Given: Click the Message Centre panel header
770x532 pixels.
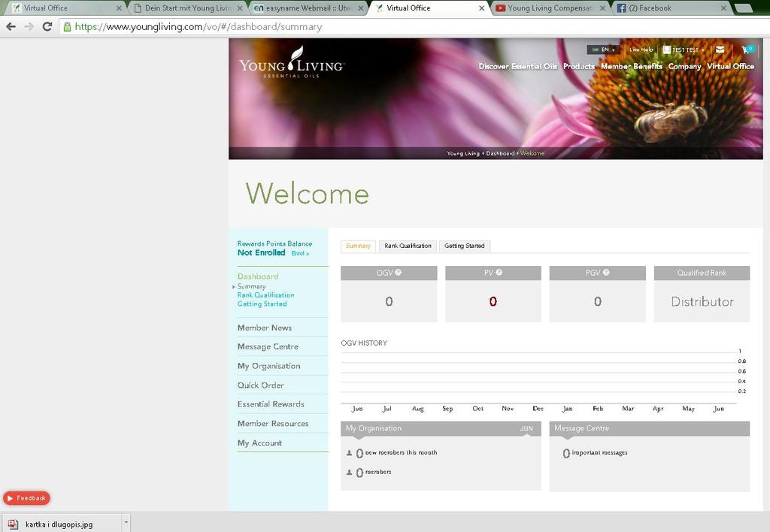Looking at the screenshot, I should (x=649, y=428).
